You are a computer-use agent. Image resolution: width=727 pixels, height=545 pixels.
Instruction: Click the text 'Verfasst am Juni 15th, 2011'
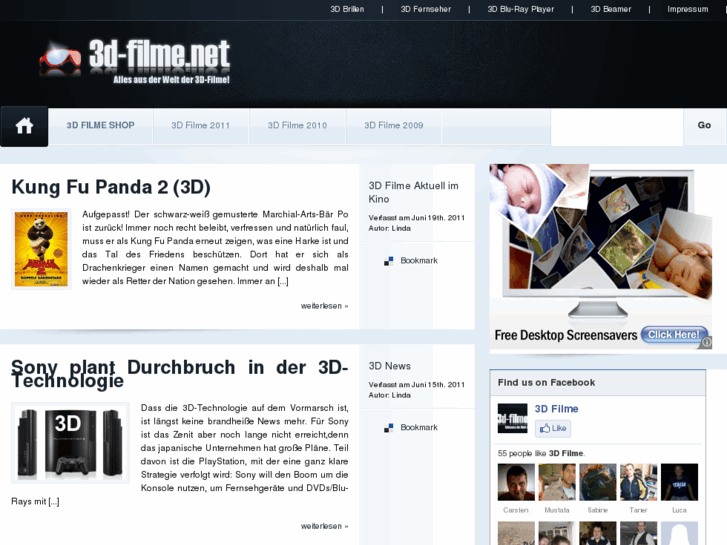(416, 385)
